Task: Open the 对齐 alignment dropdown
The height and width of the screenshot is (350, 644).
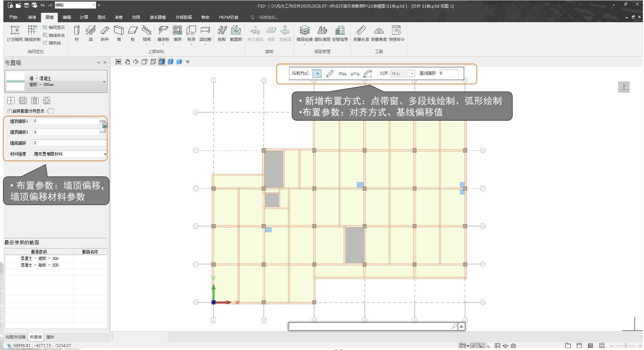Action: (403, 74)
